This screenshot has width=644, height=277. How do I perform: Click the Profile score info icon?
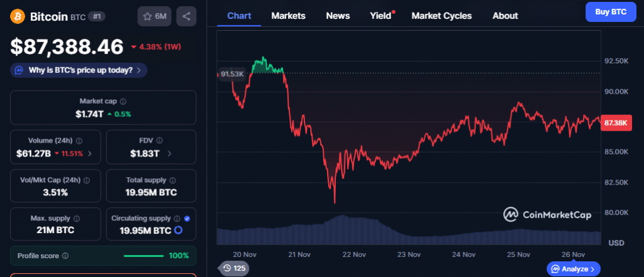(65, 256)
